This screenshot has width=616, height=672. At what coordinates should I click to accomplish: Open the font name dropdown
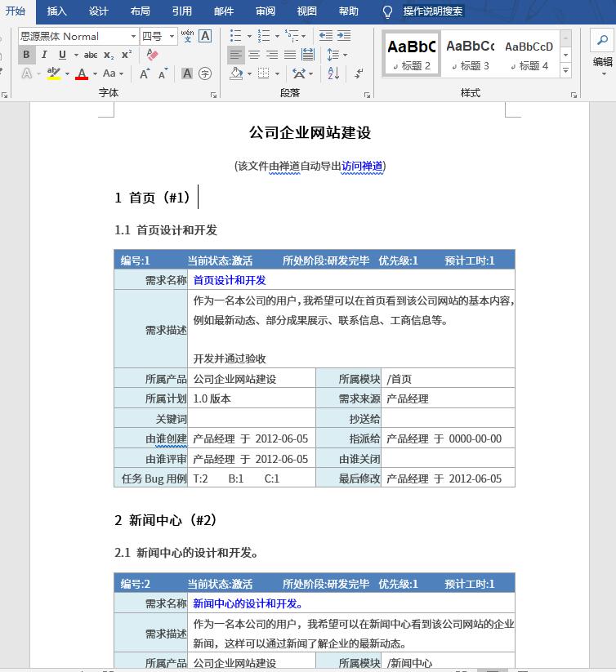133,37
